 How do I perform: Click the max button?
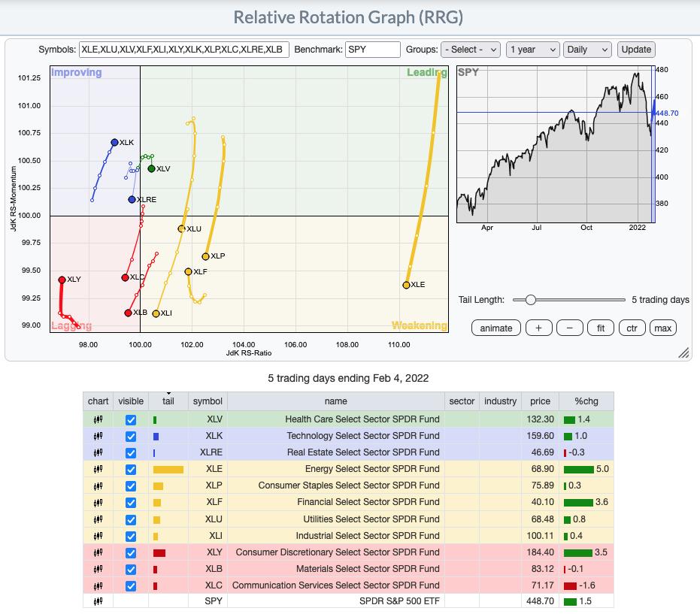[x=663, y=328]
